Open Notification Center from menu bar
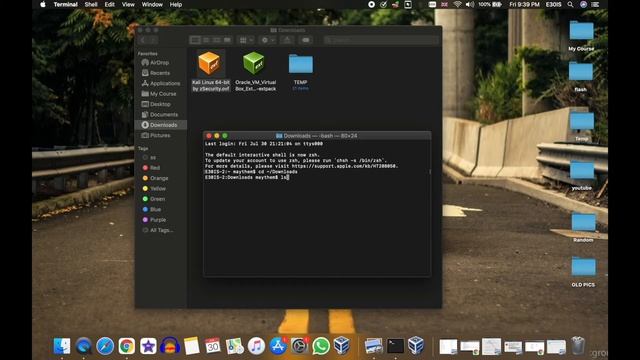 click(x=596, y=4)
